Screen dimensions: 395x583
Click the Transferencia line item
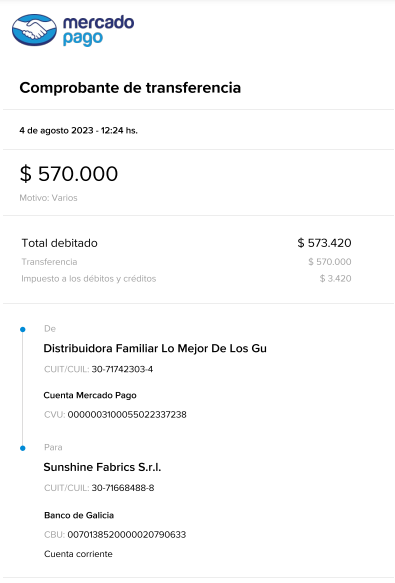(x=49, y=262)
